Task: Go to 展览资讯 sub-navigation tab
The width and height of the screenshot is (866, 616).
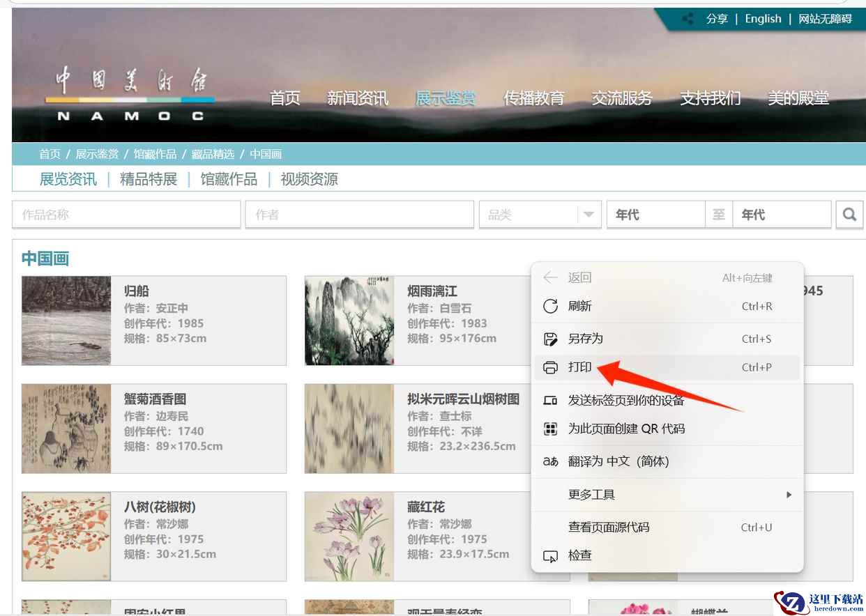Action: coord(68,179)
